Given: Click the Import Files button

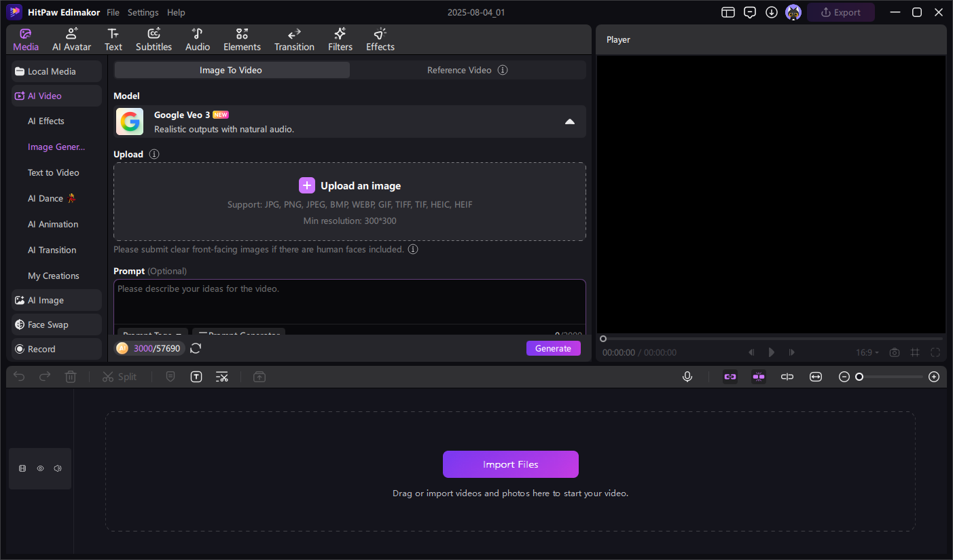Looking at the screenshot, I should [511, 464].
